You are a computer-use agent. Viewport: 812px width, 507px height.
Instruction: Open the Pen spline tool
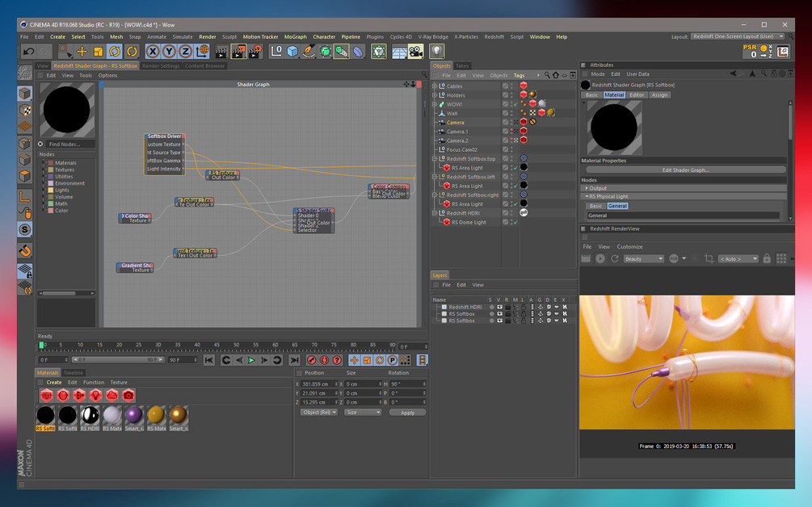[309, 51]
